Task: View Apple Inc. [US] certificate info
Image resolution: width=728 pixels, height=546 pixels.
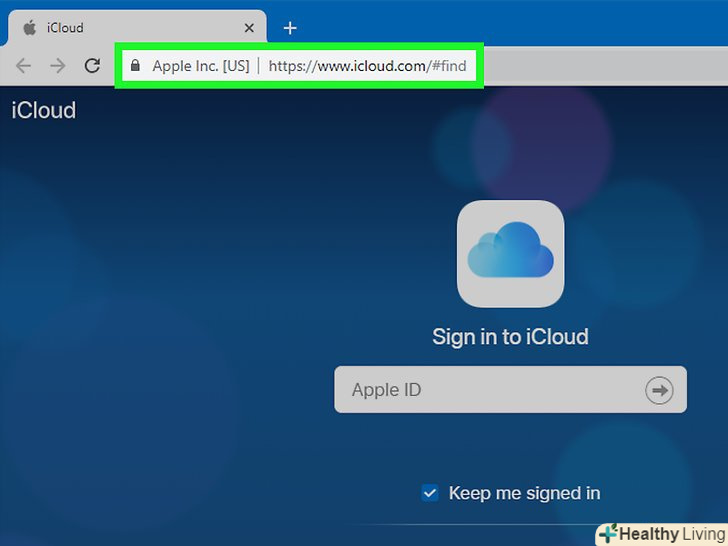Action: click(200, 66)
